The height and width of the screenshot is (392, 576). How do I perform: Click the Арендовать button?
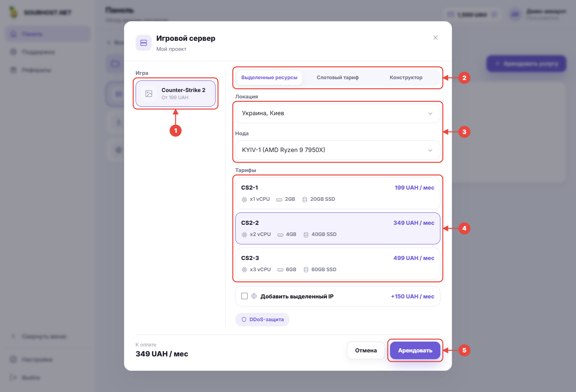click(415, 350)
